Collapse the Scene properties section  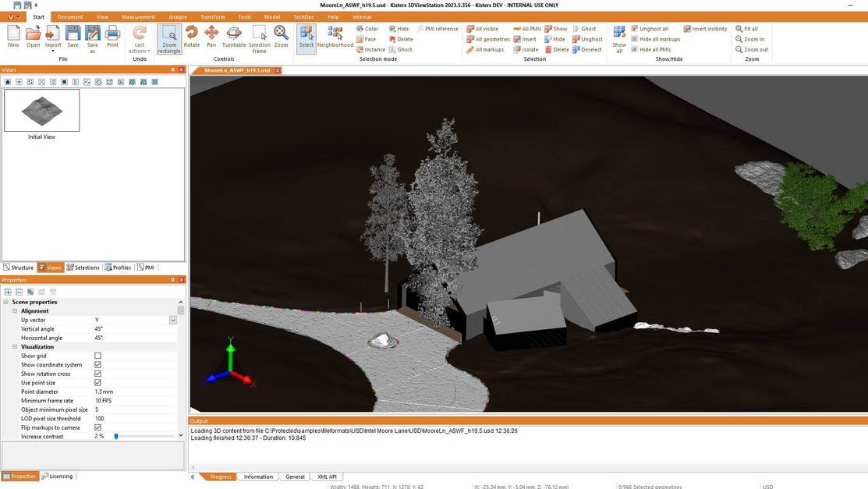6,303
